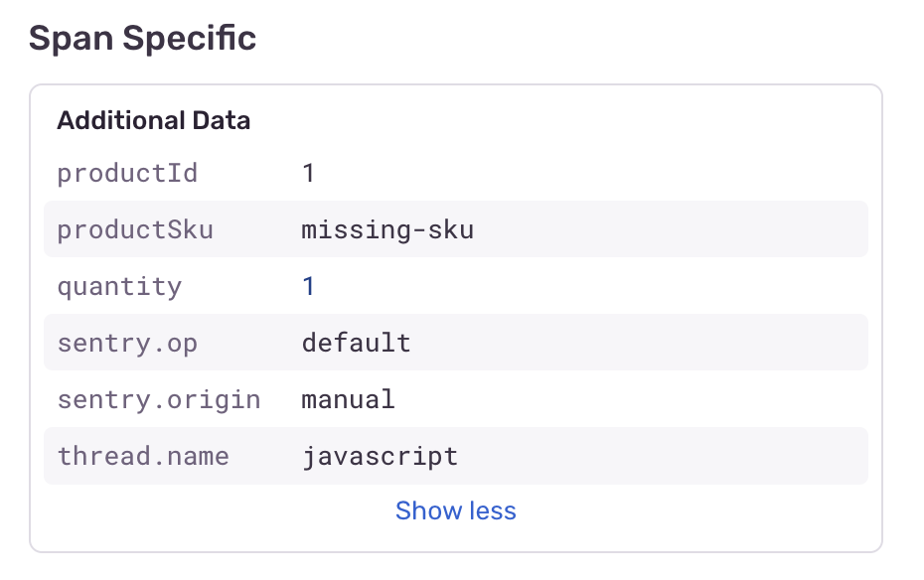The image size is (924, 580).
Task: Click the default value for sentry.op
Action: click(x=356, y=343)
